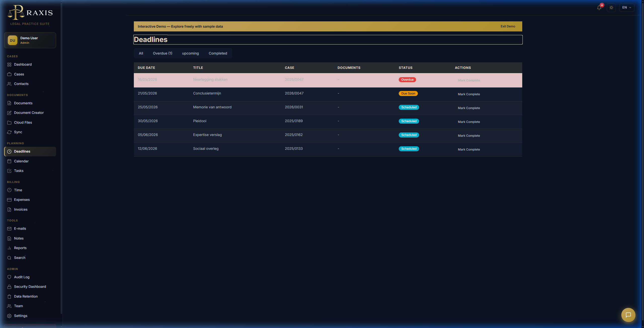This screenshot has width=644, height=328.
Task: Click case number 2025/0133
Action: (294, 149)
